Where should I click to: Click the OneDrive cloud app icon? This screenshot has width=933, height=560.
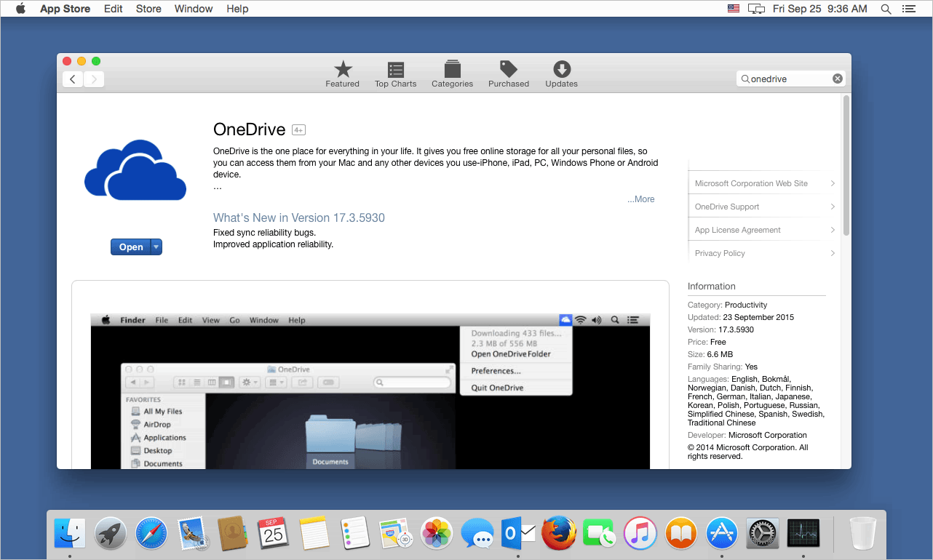pyautogui.click(x=135, y=170)
